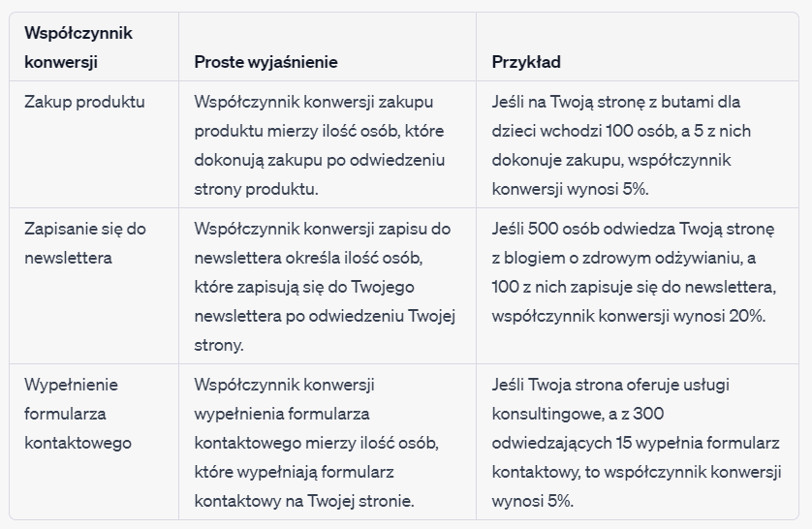Click 'Jeśli 500 osób' in the newsletter example
Screen dimensions: 812x529
pos(546,229)
